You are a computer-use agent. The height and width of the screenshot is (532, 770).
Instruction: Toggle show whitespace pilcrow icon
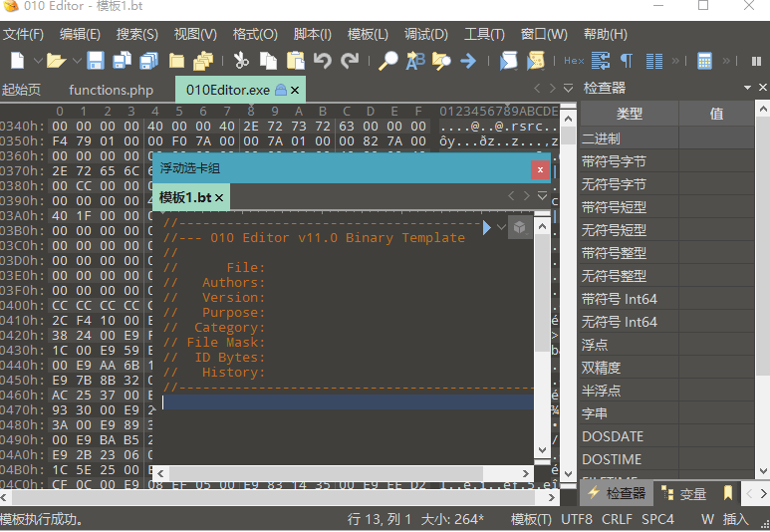627,61
